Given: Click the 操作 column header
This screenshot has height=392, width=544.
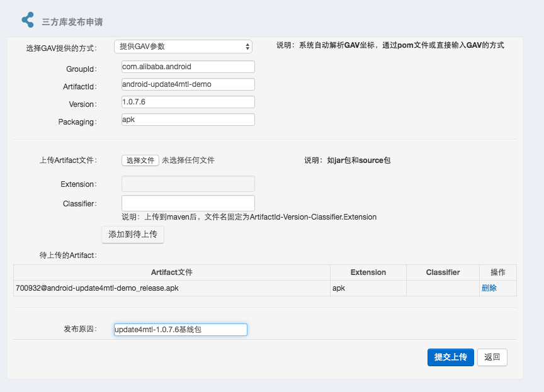Looking at the screenshot, I should pyautogui.click(x=497, y=272).
